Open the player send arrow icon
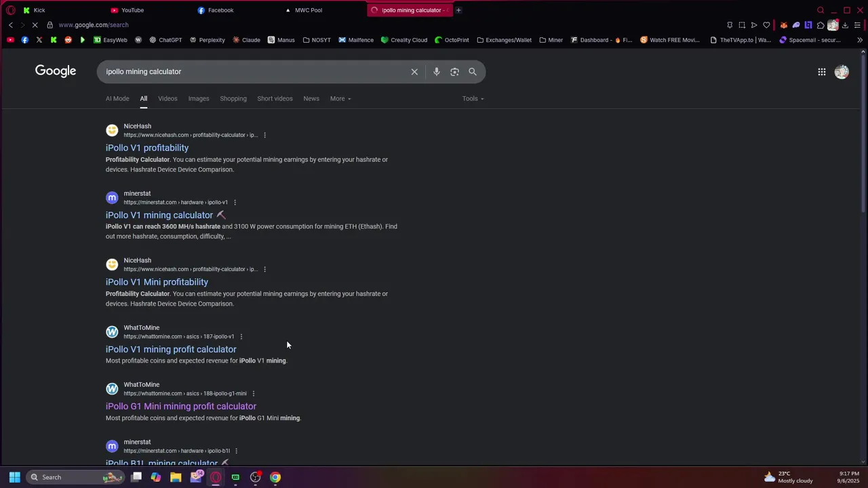Screen dimensions: 868x488 point(754,25)
